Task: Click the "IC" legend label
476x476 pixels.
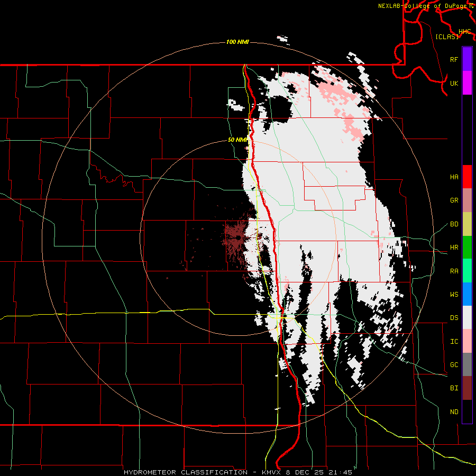Action: point(454,342)
